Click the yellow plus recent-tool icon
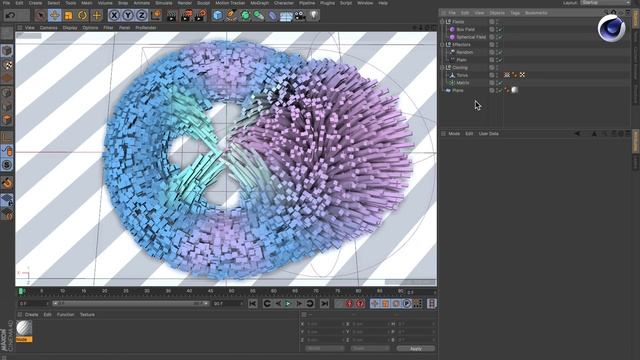 point(97,16)
